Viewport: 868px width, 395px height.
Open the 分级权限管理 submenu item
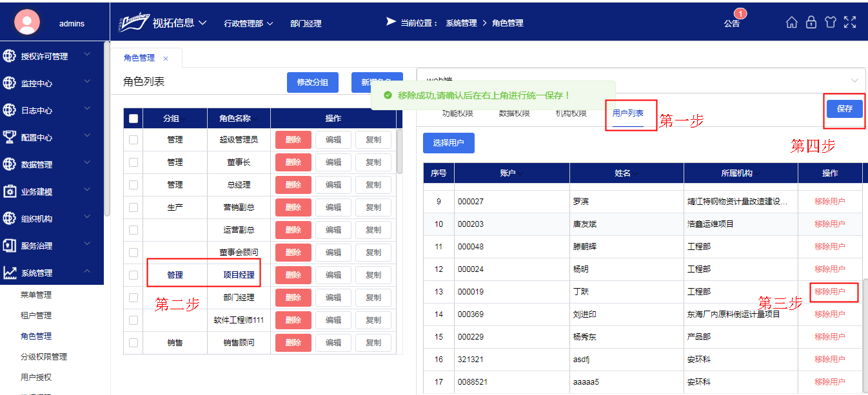click(44, 357)
